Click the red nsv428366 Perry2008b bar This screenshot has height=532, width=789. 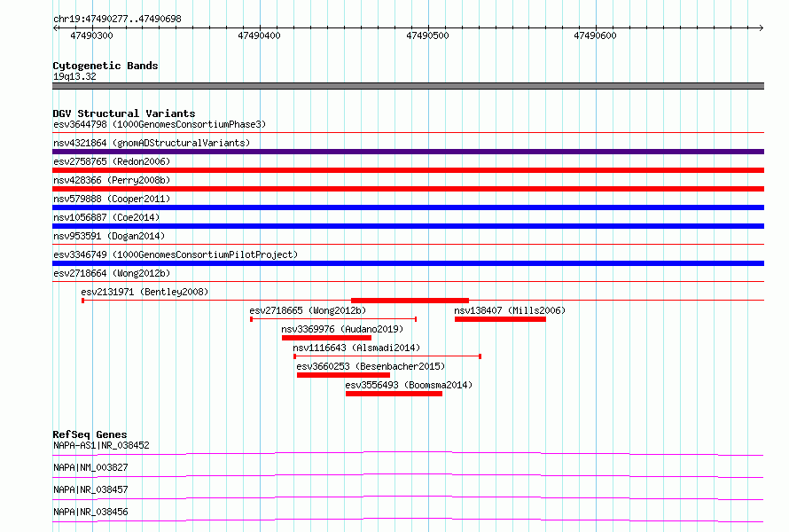(x=408, y=189)
